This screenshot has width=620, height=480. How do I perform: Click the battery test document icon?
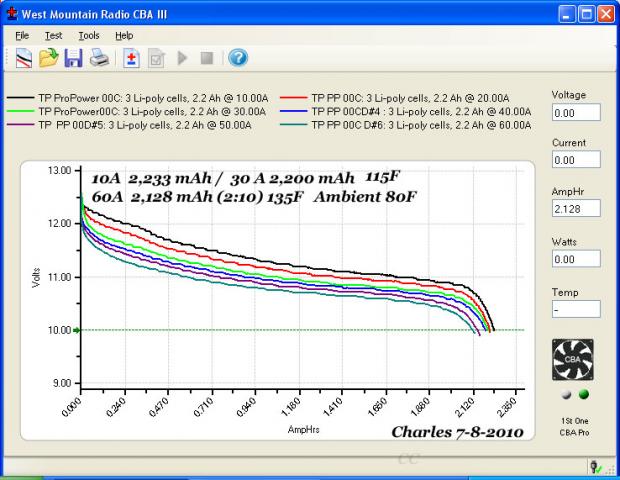coord(132,58)
